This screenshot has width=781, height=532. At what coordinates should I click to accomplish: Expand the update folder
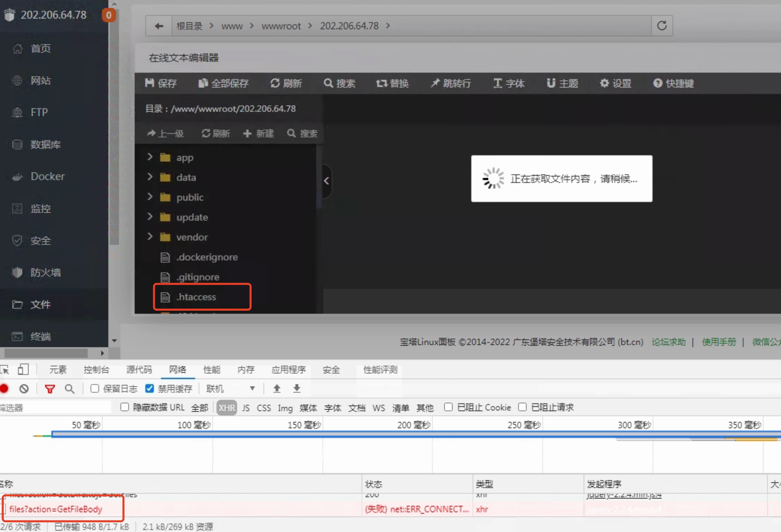pyautogui.click(x=150, y=217)
